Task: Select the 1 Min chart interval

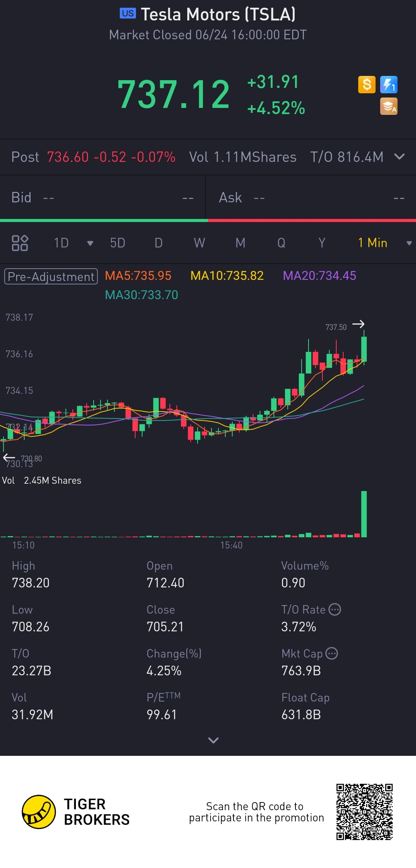Action: 372,243
